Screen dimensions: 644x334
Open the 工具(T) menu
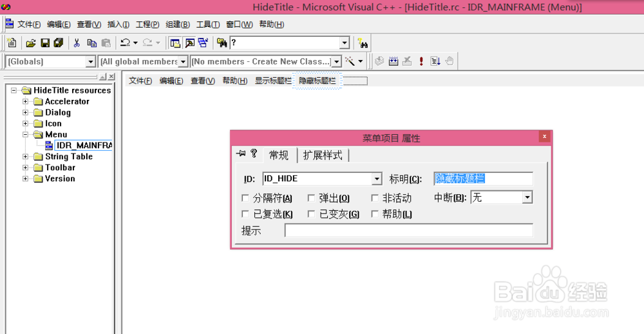coord(208,25)
